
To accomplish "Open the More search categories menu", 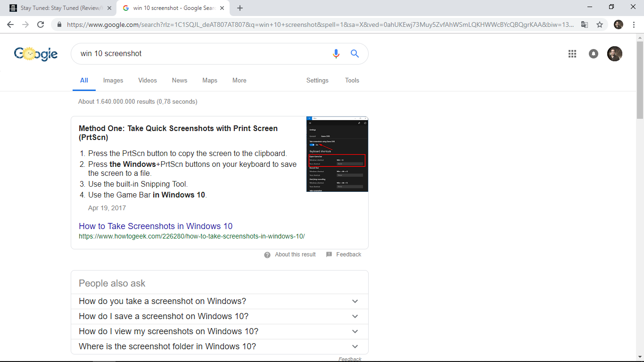I will [x=239, y=81].
